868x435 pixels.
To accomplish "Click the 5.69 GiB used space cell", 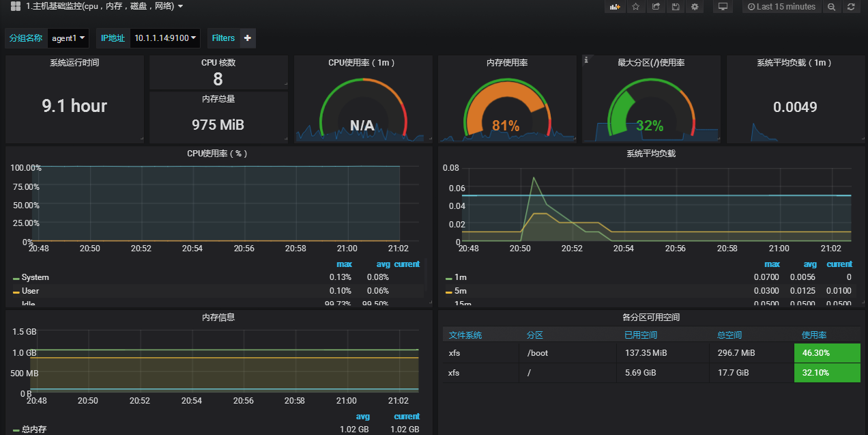I will point(662,373).
